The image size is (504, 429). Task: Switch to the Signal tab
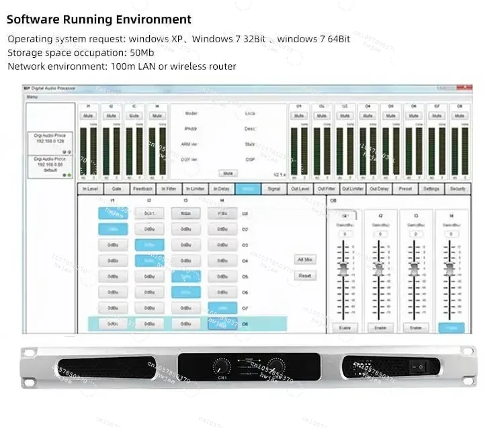274,189
